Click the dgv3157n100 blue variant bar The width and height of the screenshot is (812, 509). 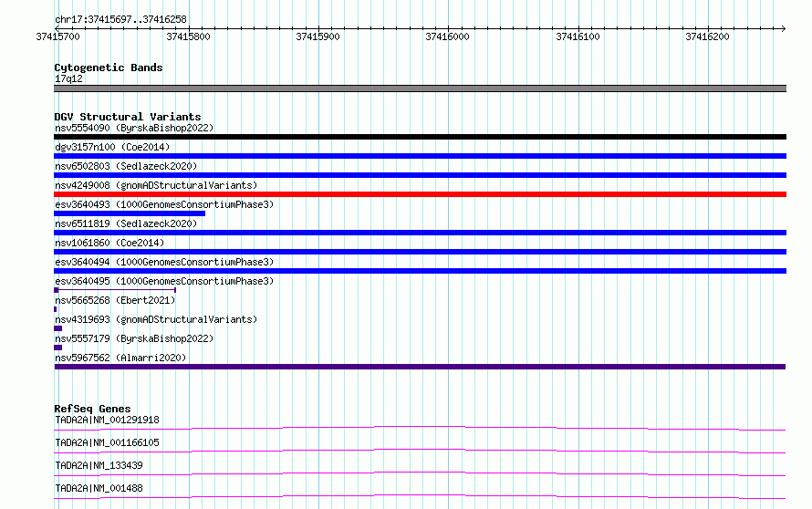[420, 156]
